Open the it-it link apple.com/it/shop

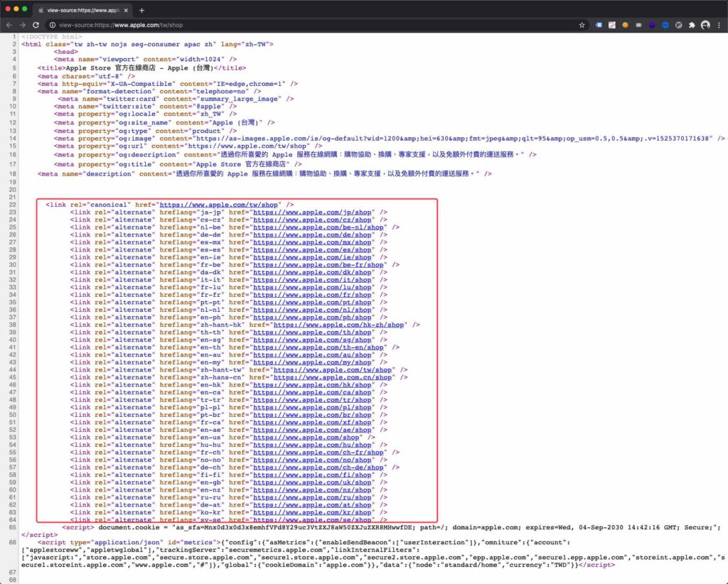(x=312, y=280)
